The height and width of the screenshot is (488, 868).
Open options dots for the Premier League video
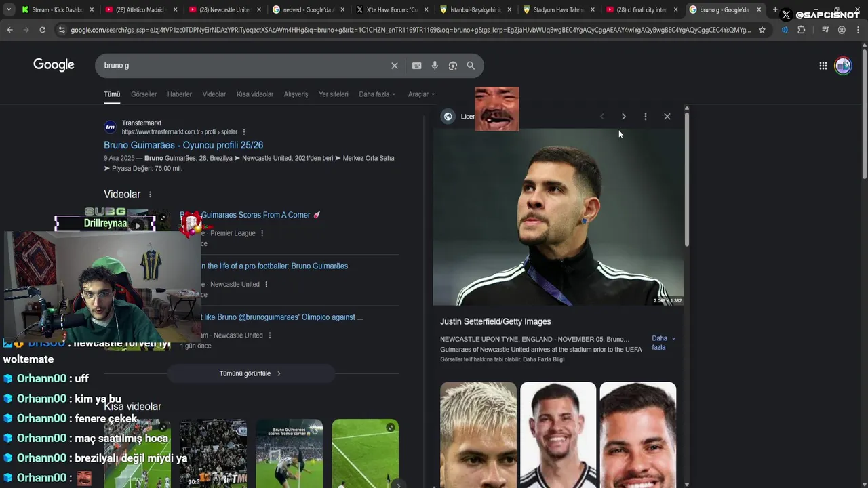(262, 233)
